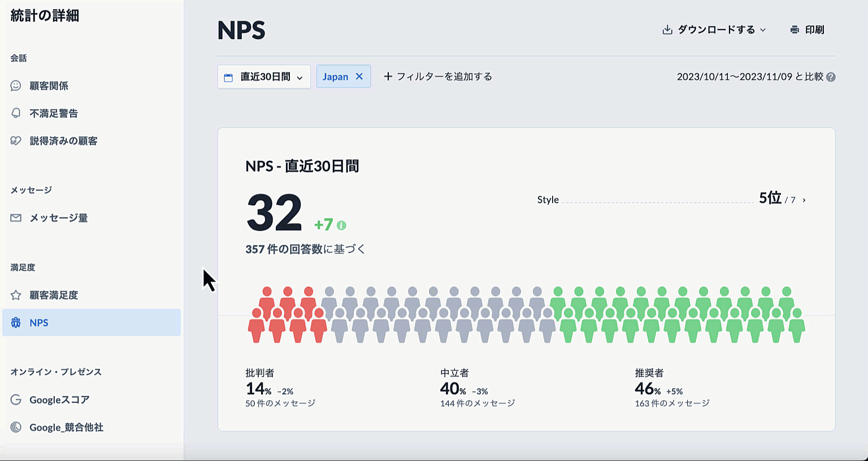The width and height of the screenshot is (868, 461).
Task: Click the 50 件のメッセージ text
Action: pos(280,403)
